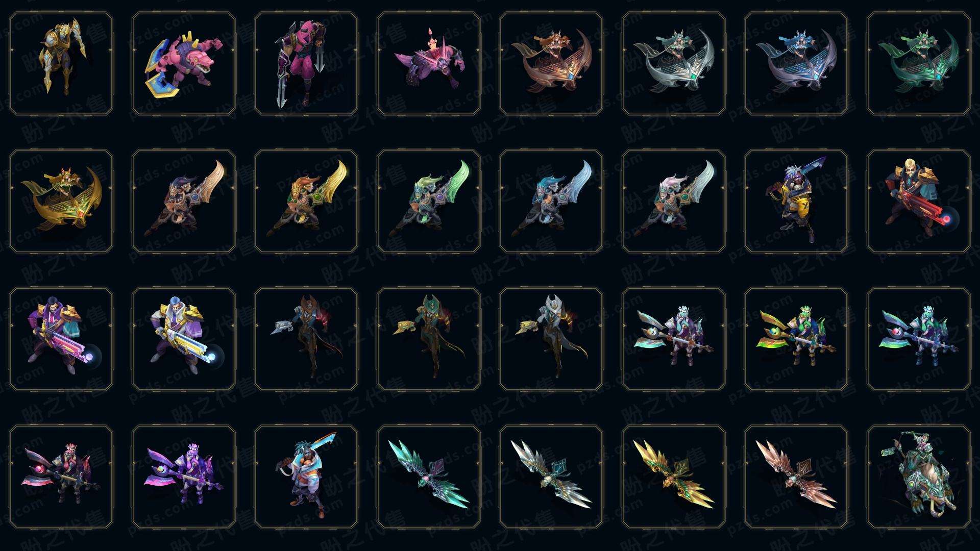Image resolution: width=980 pixels, height=551 pixels.
Task: Open the blond gunner with red rifle
Action: pyautogui.click(x=919, y=201)
